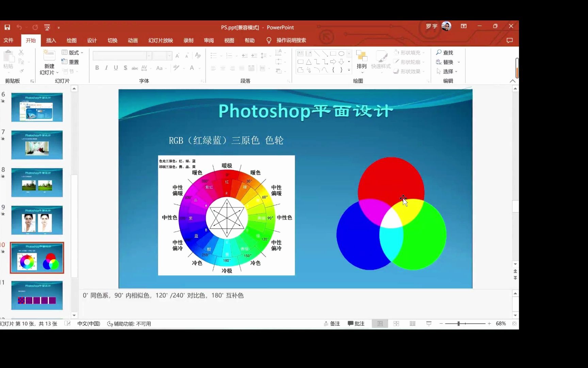
Task: Click Fit slide to window icon
Action: click(514, 324)
